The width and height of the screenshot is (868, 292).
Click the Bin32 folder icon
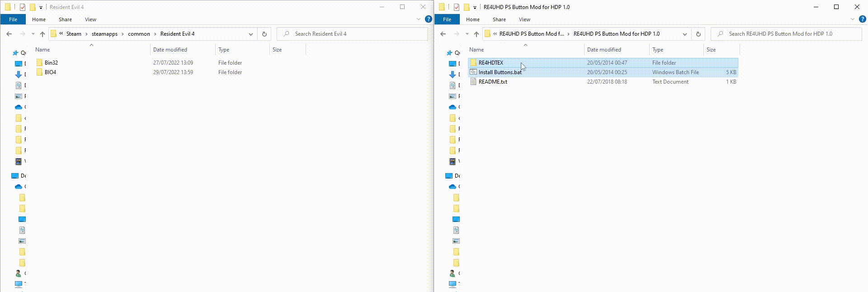pos(39,62)
